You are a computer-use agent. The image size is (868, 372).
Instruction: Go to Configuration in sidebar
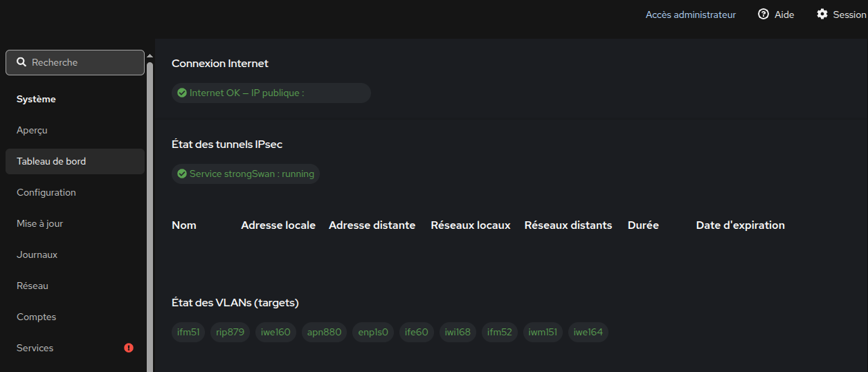tap(75, 192)
